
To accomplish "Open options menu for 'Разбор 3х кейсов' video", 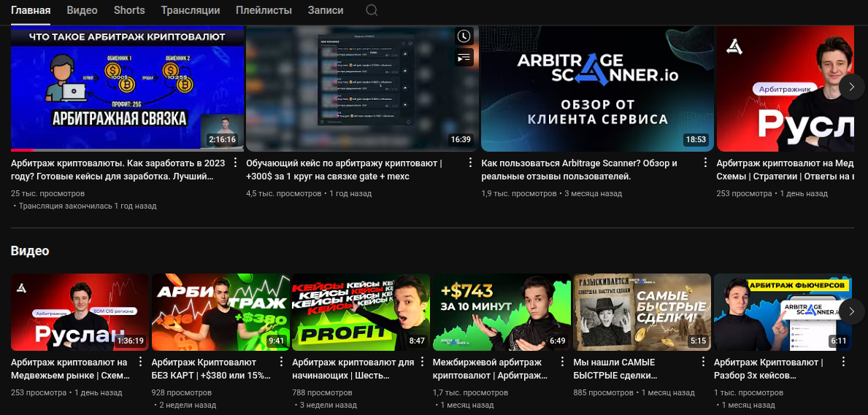I will tap(843, 362).
